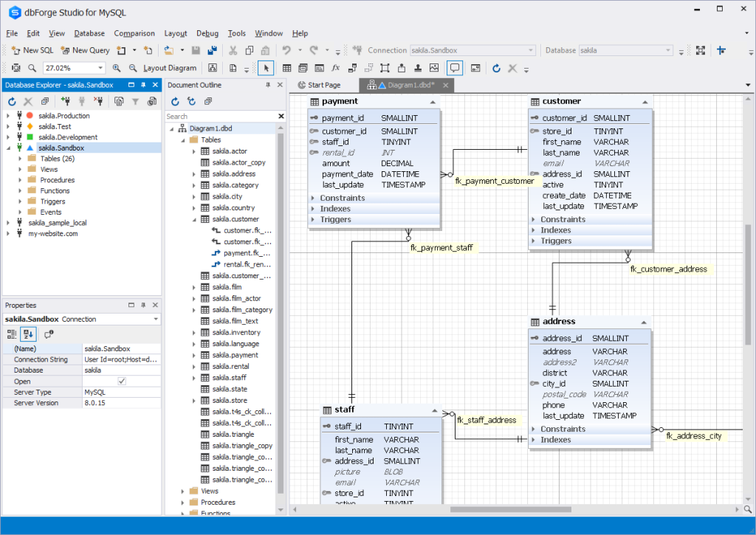This screenshot has width=756, height=535.
Task: Expand sakila.film in Document Outline
Action: (x=194, y=287)
